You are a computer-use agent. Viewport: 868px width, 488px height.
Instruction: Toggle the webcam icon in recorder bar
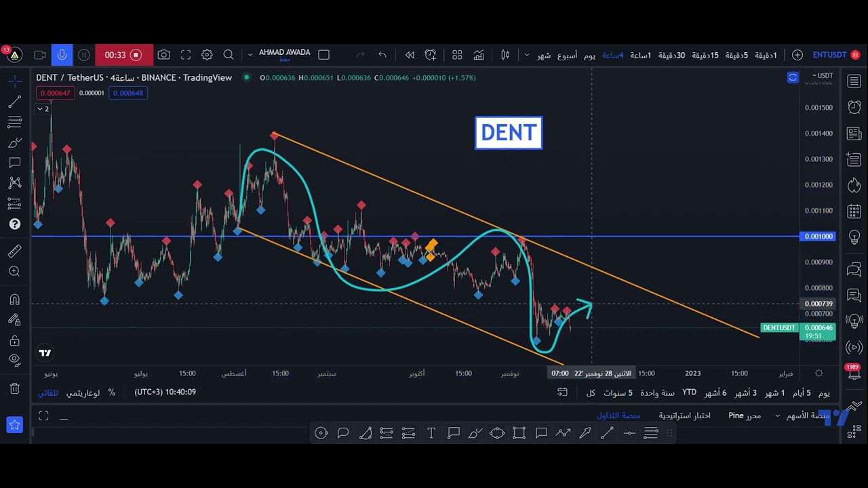(40, 55)
